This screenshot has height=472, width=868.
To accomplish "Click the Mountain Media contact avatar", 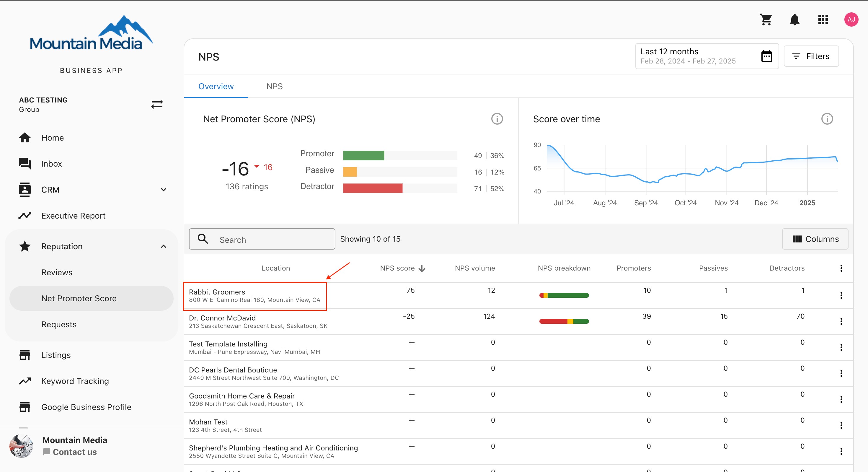I will click(x=22, y=446).
